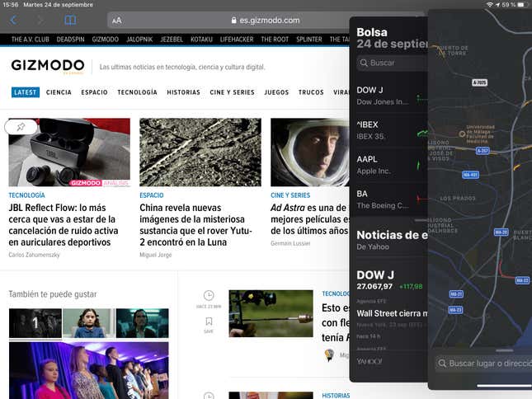
Task: Open the KOTAKU network link
Action: [201, 40]
